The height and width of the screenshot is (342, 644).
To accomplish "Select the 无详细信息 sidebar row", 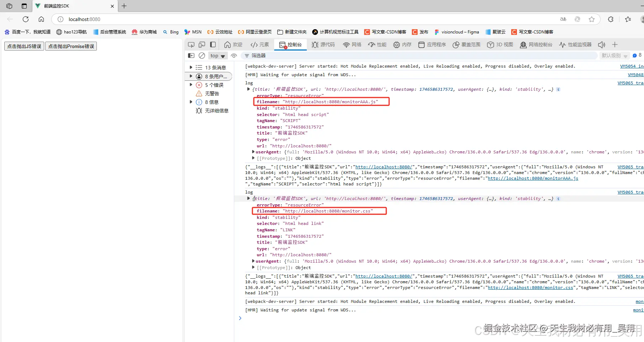I will (209, 111).
